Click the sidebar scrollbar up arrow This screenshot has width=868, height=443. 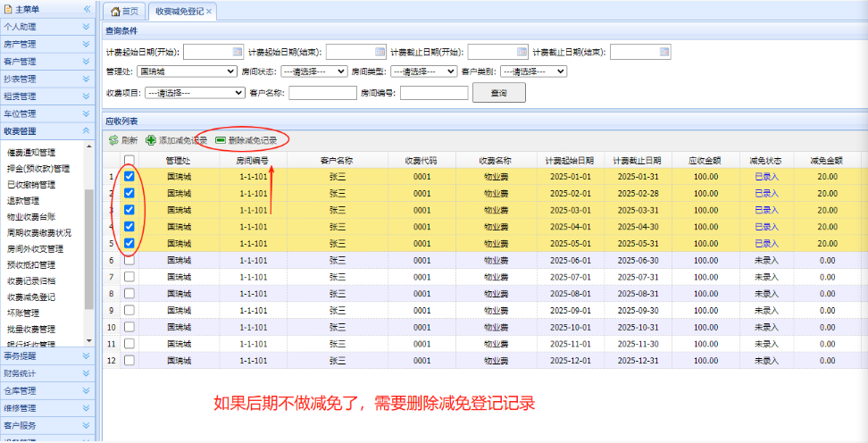click(x=89, y=146)
